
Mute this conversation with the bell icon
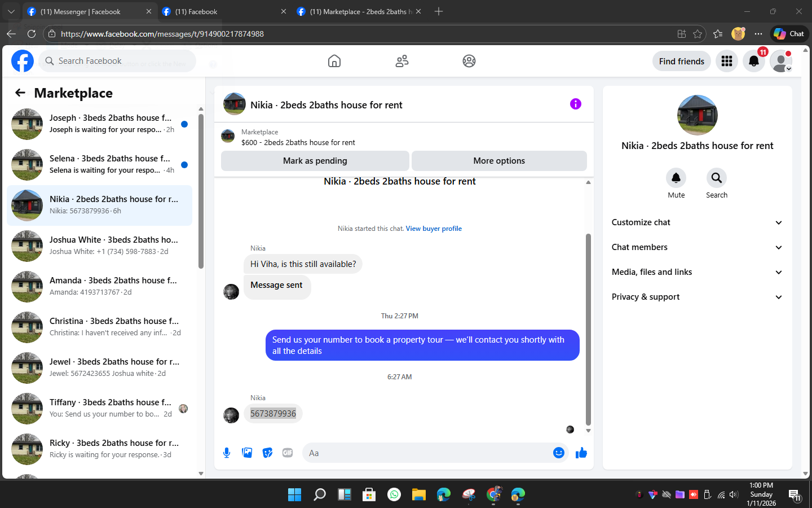coord(676,178)
